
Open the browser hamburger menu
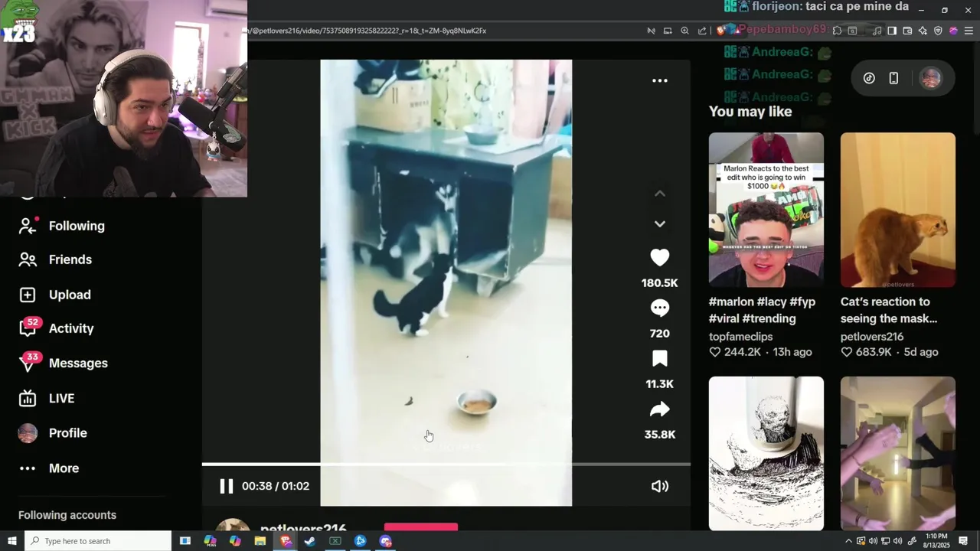pos(969,31)
